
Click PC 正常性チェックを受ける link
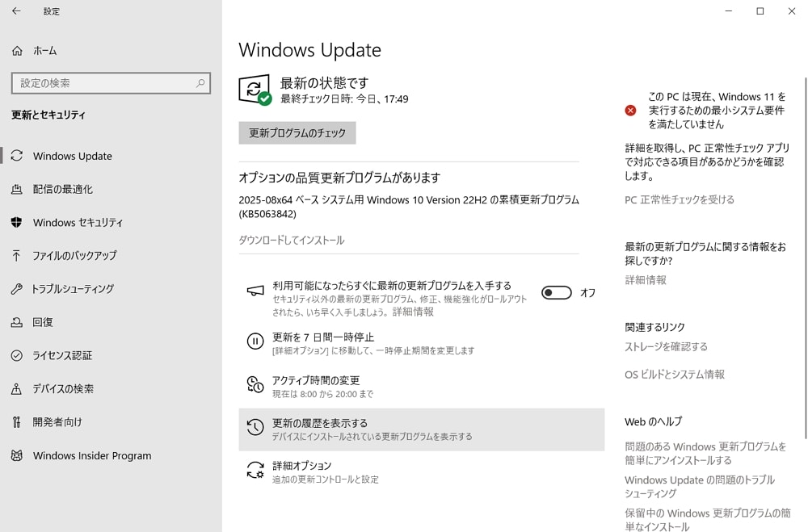(680, 200)
